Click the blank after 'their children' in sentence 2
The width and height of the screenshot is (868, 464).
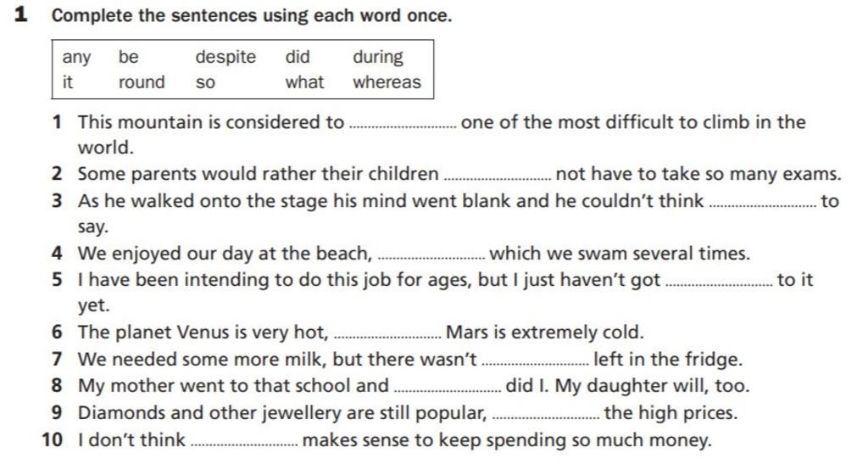(498, 178)
